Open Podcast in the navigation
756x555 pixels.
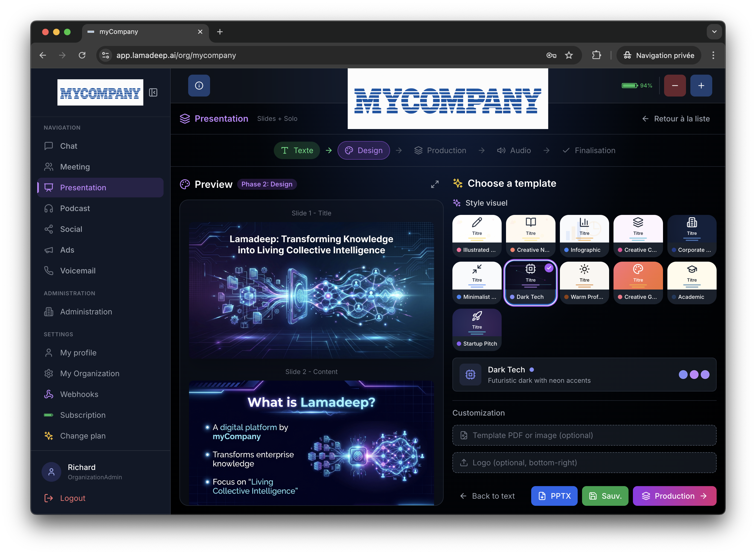coord(75,208)
